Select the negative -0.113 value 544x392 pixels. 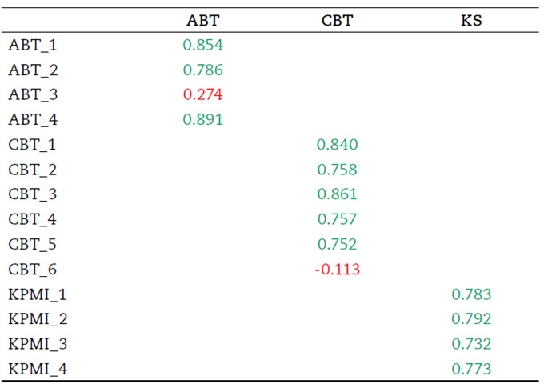pyautogui.click(x=337, y=270)
